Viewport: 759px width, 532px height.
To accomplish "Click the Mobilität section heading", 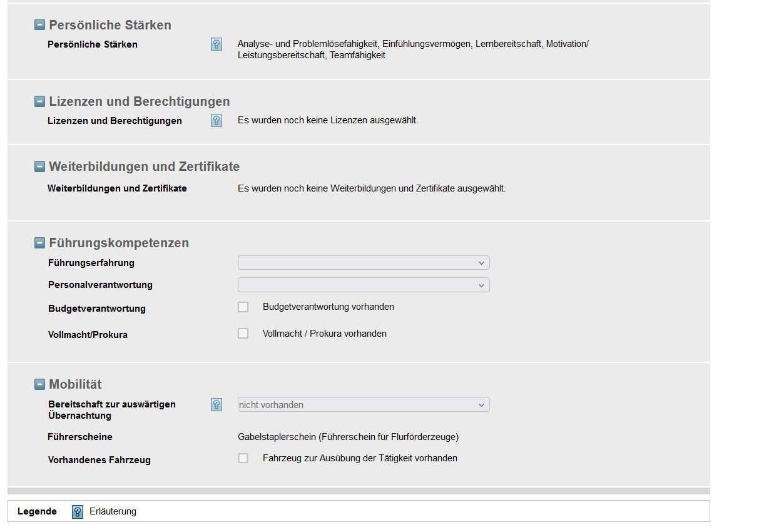I will click(x=75, y=384).
